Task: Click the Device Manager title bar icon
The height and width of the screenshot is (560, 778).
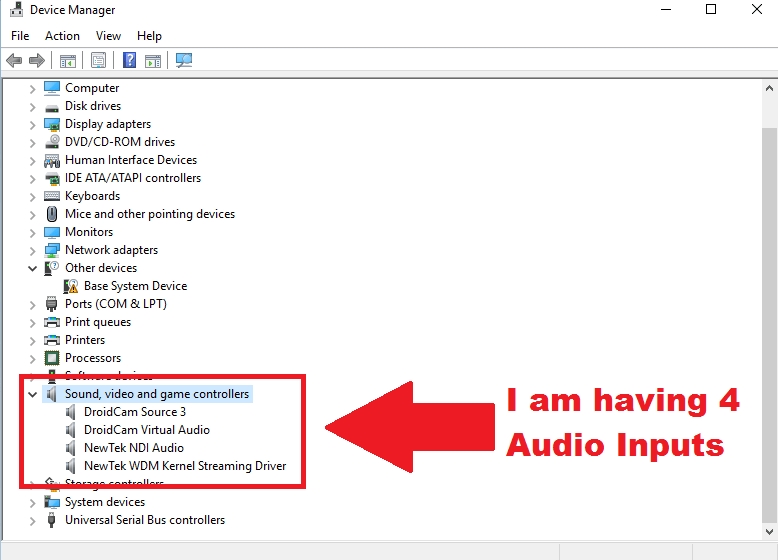Action: pos(16,9)
